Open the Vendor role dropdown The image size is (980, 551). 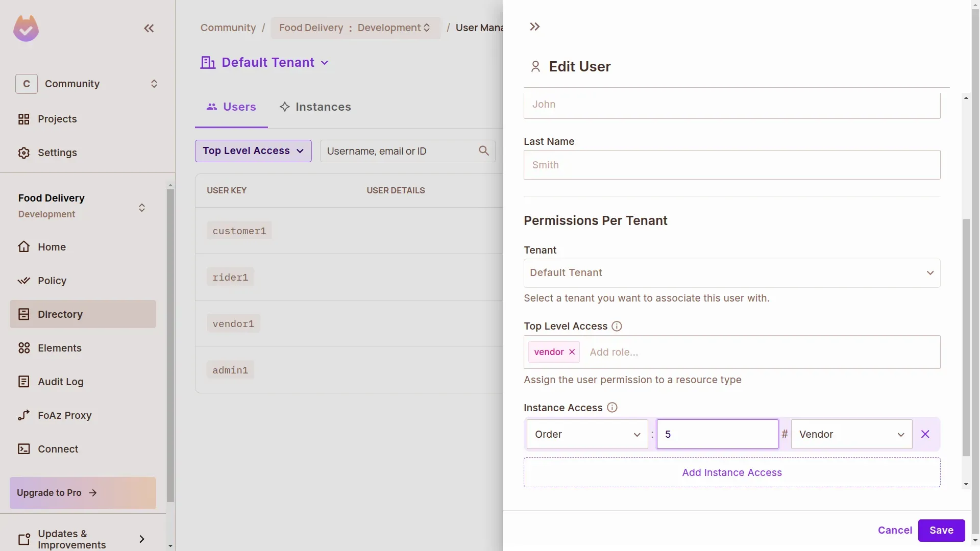(x=851, y=434)
